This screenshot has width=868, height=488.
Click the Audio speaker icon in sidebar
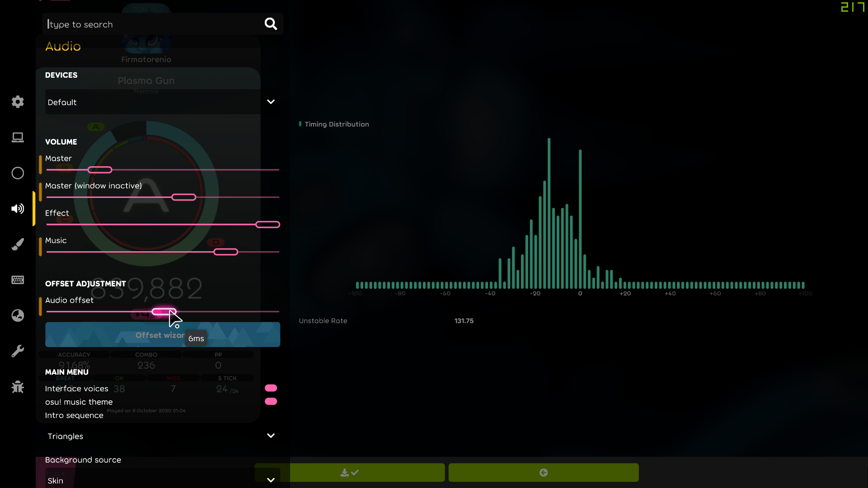[18, 208]
